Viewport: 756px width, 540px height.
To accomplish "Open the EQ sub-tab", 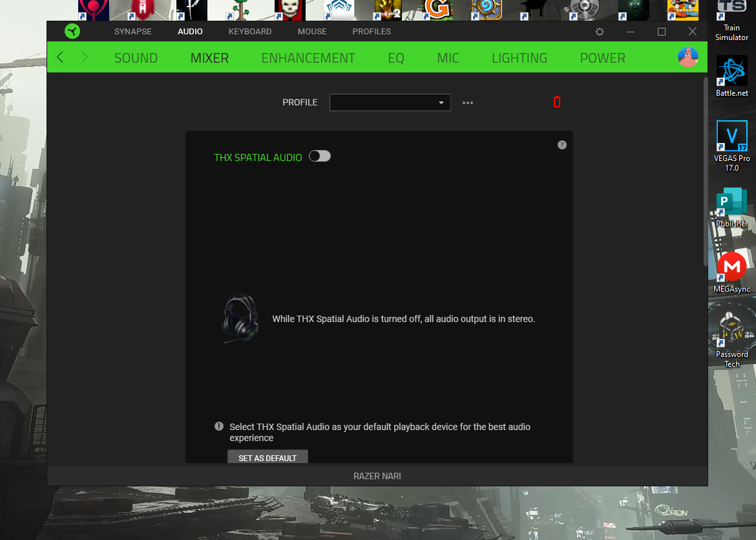I will [x=396, y=58].
